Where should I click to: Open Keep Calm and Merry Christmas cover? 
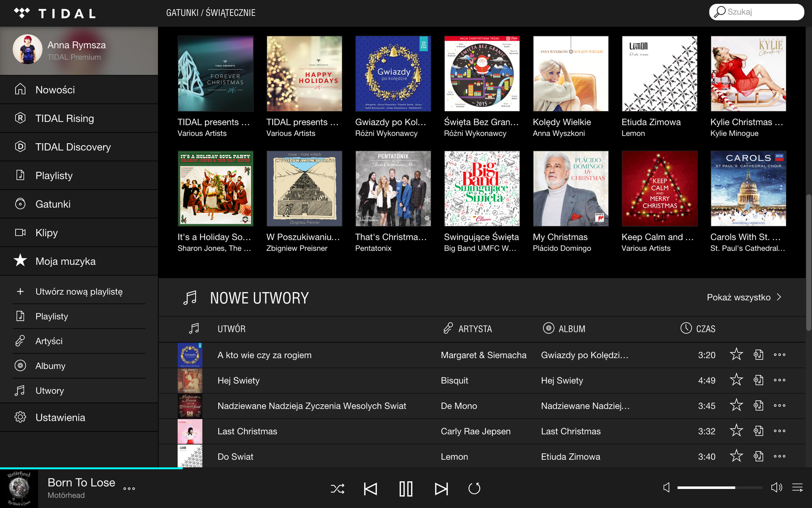659,189
